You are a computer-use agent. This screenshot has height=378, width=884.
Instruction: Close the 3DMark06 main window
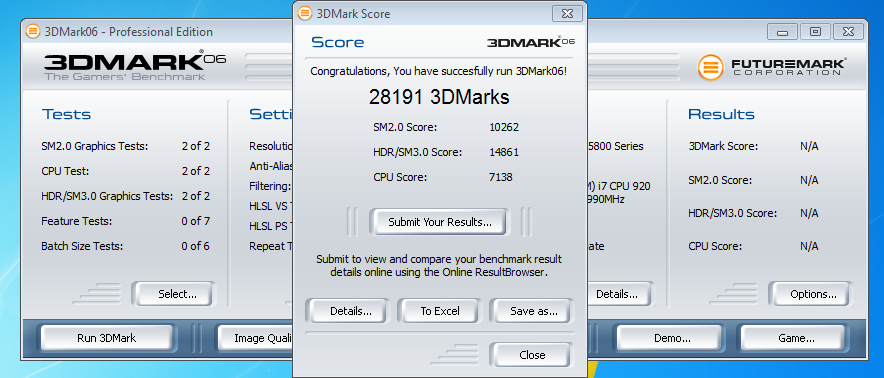[x=847, y=32]
